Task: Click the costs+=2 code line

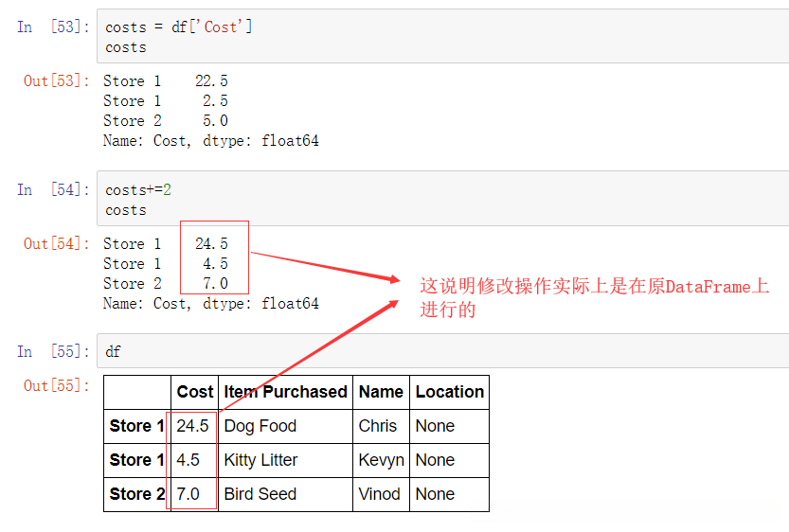Action: [138, 190]
